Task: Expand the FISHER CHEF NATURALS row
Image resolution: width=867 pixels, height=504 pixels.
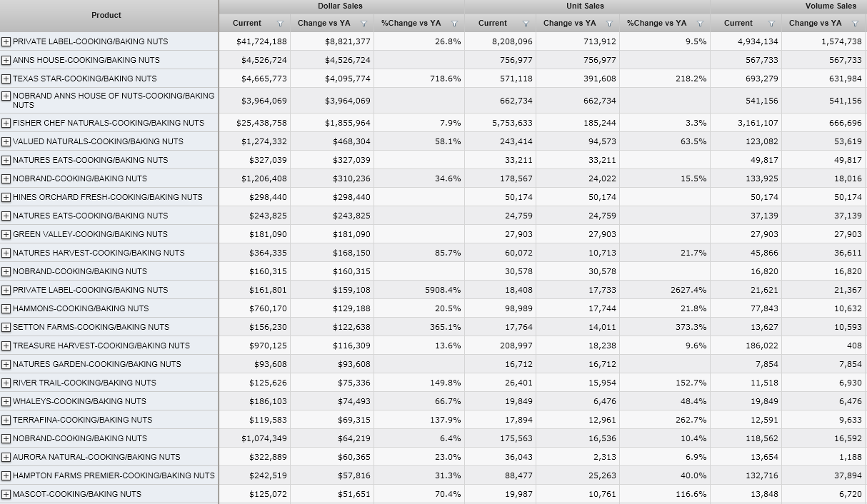Action: pos(6,123)
